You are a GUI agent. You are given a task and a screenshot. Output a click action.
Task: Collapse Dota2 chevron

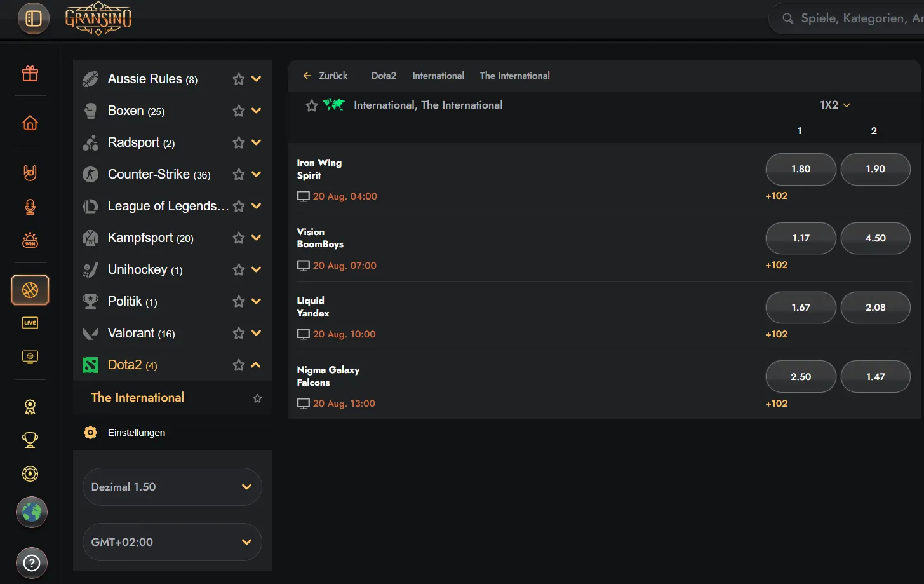257,365
